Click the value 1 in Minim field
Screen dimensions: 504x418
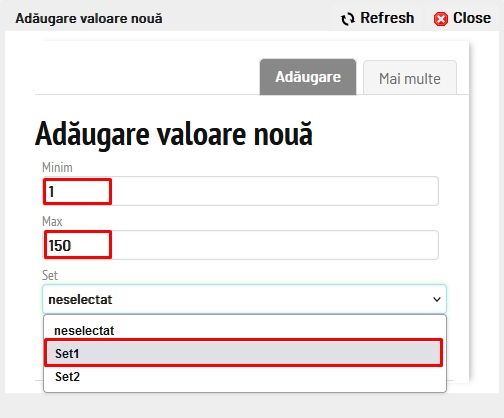point(51,192)
